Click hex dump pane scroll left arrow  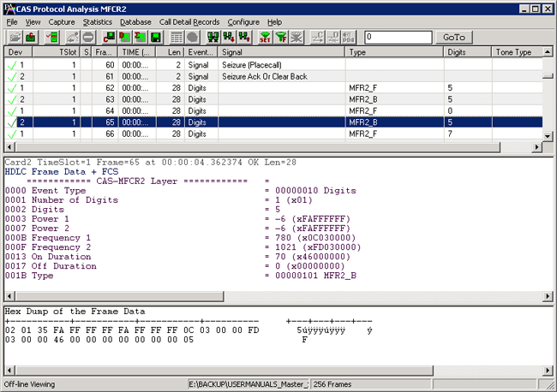point(9,371)
